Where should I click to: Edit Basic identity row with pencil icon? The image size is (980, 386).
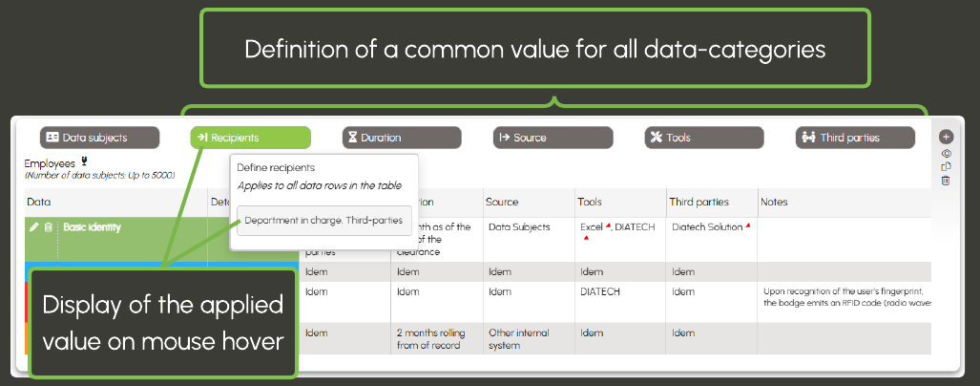pyautogui.click(x=34, y=227)
